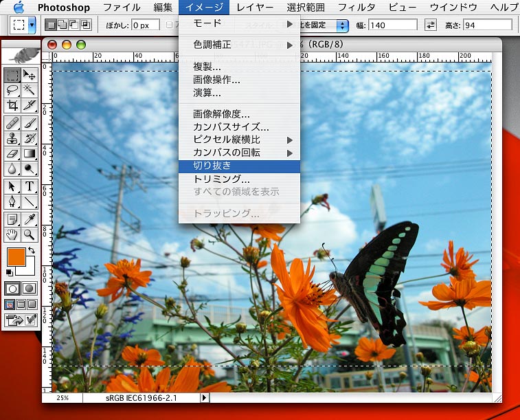Choose Full screen with menu bar mode

click(x=21, y=305)
